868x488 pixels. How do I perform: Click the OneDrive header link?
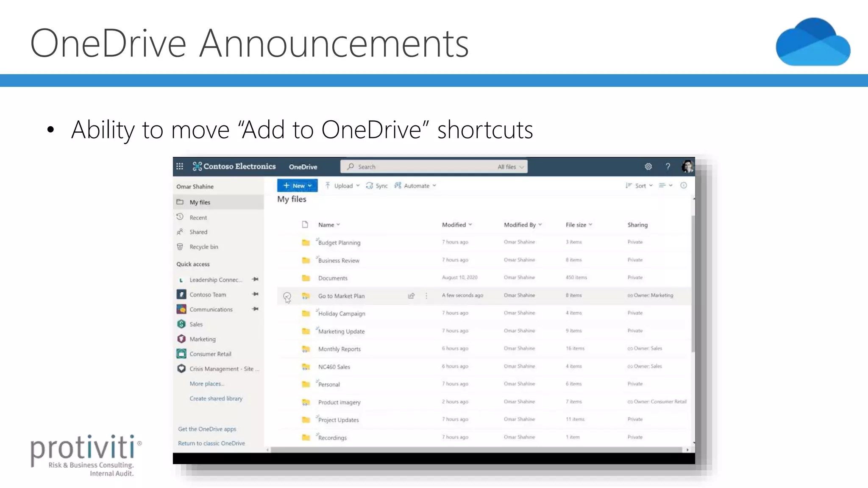point(303,166)
